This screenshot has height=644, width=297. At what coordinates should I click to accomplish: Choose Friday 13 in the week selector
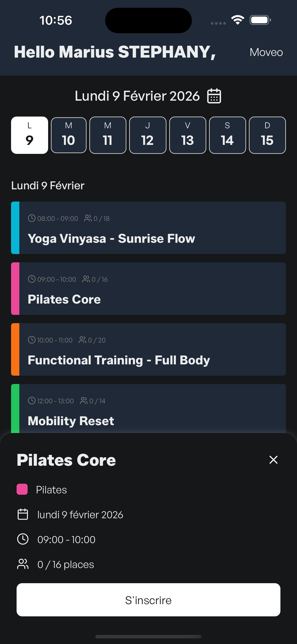pyautogui.click(x=187, y=135)
